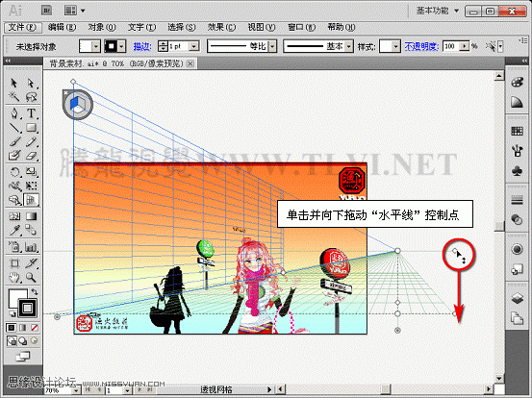The image size is (532, 398).
Task: Select the Zoom tool
Action: click(x=31, y=278)
